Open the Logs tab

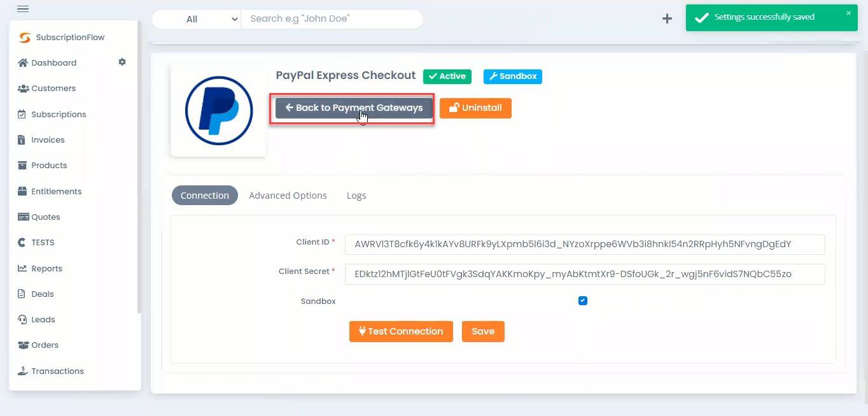click(x=356, y=196)
